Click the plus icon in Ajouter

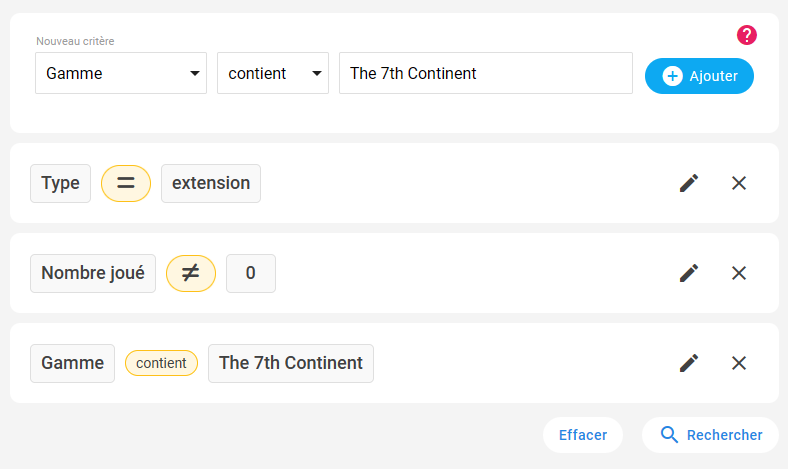coord(673,76)
